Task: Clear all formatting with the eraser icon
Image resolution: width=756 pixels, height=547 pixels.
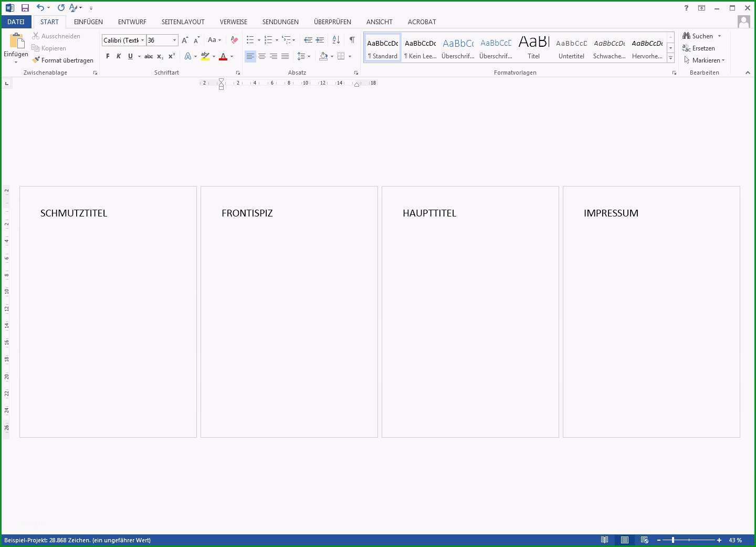Action: pos(234,40)
